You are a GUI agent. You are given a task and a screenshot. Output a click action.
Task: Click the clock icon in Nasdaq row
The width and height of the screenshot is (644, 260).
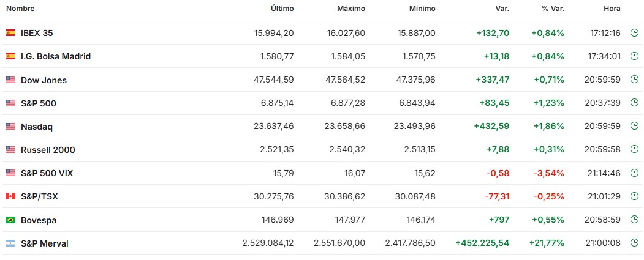(635, 127)
